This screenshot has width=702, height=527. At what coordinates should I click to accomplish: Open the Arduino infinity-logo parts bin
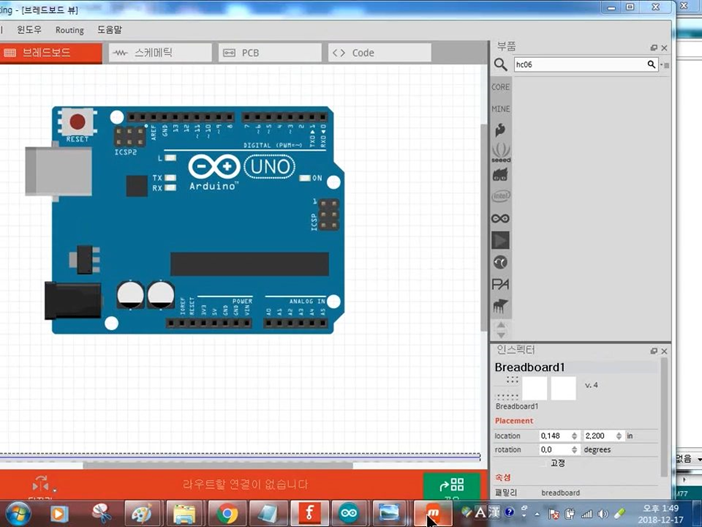(501, 219)
